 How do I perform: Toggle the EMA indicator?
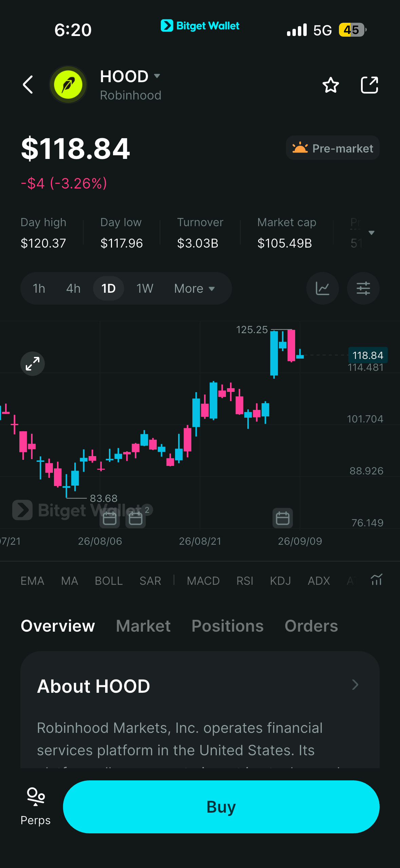[33, 581]
